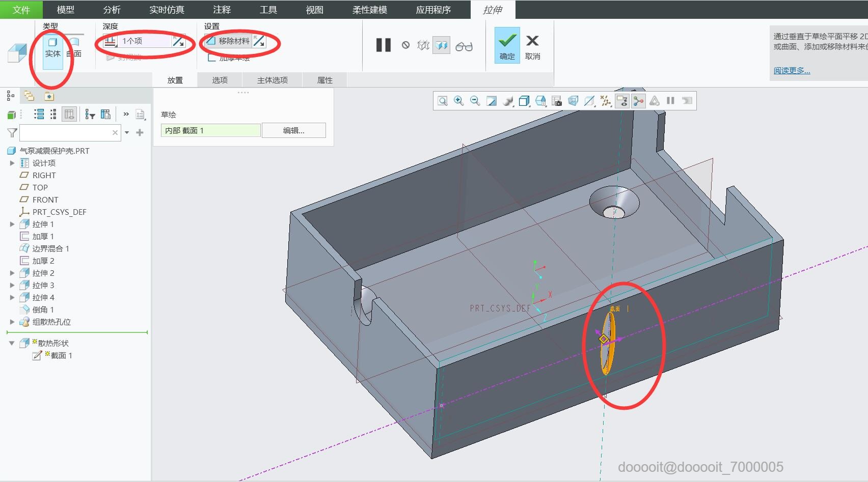This screenshot has width=868, height=482.
Task: Flip the extrude depth direction arrow
Action: (179, 41)
